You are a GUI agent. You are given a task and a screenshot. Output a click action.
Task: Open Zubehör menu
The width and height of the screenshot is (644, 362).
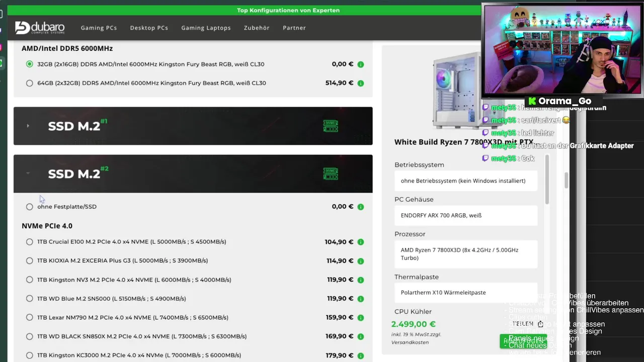point(257,28)
